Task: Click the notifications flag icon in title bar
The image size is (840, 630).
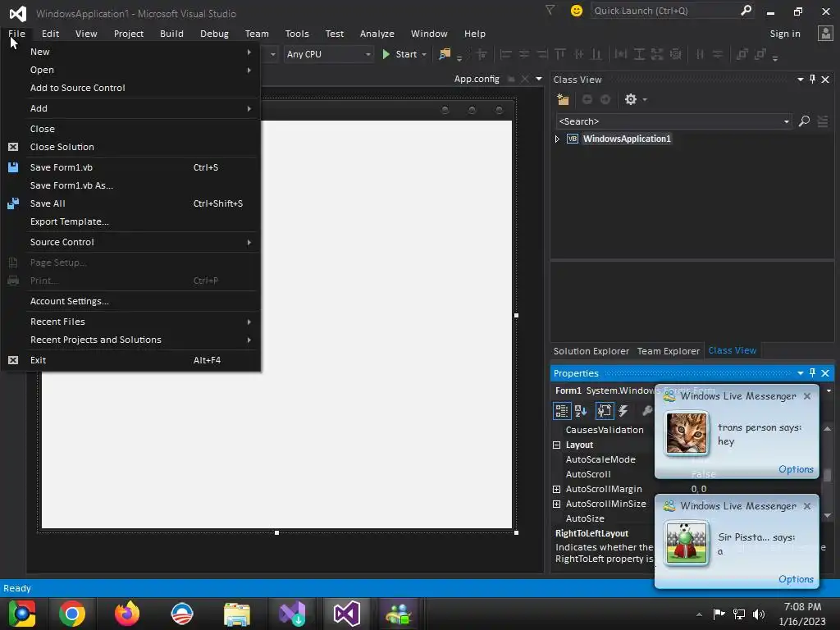Action: (x=550, y=10)
